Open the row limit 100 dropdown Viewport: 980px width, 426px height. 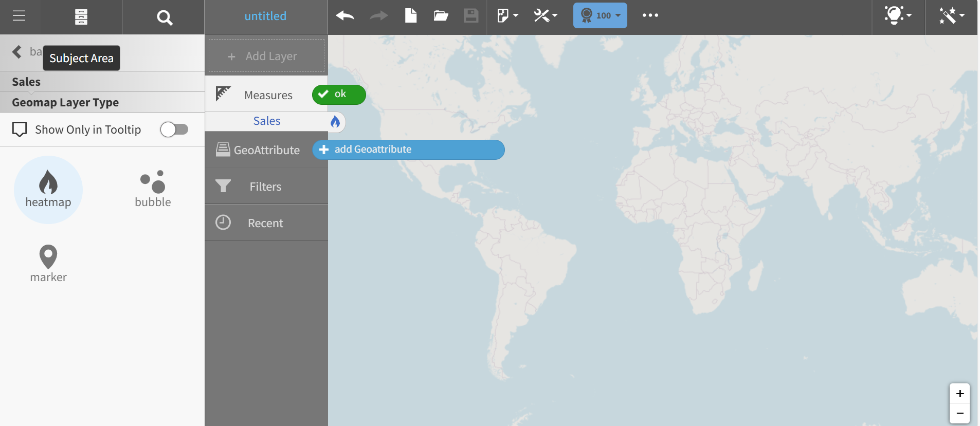click(600, 15)
